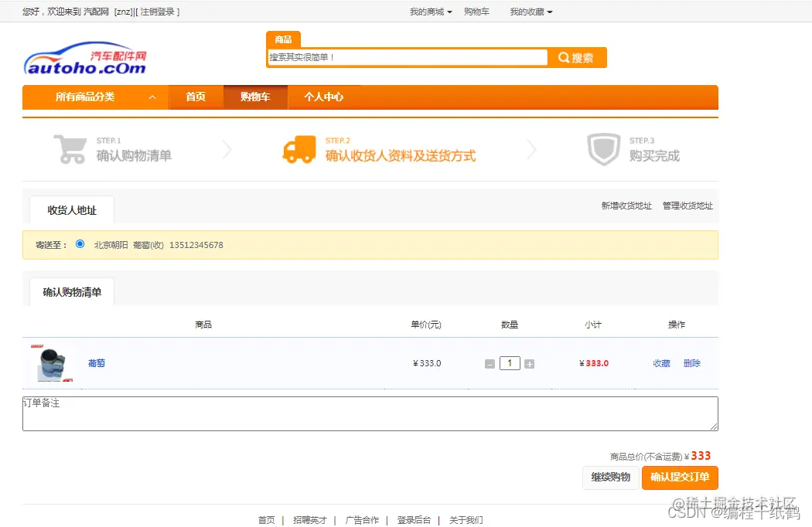Select the 北京朝阳 address radio button
The image size is (812, 527).
coord(80,244)
